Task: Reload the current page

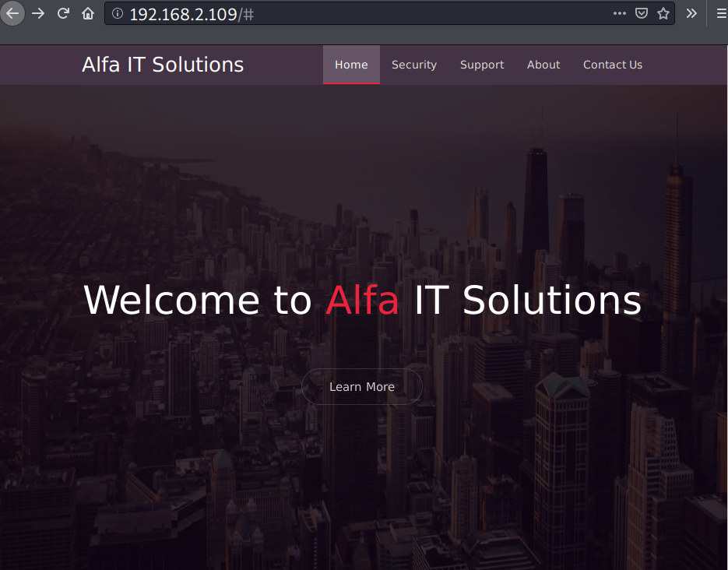Action: click(x=64, y=13)
